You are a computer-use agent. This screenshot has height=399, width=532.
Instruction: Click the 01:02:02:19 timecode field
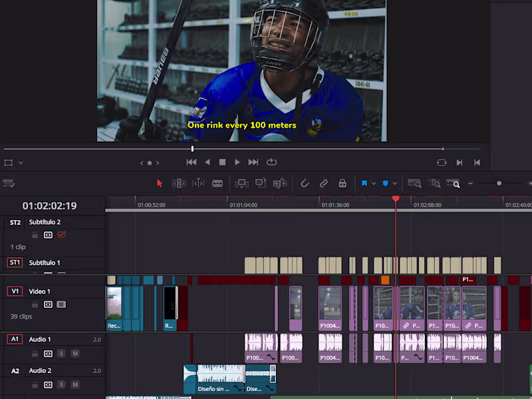(49, 206)
